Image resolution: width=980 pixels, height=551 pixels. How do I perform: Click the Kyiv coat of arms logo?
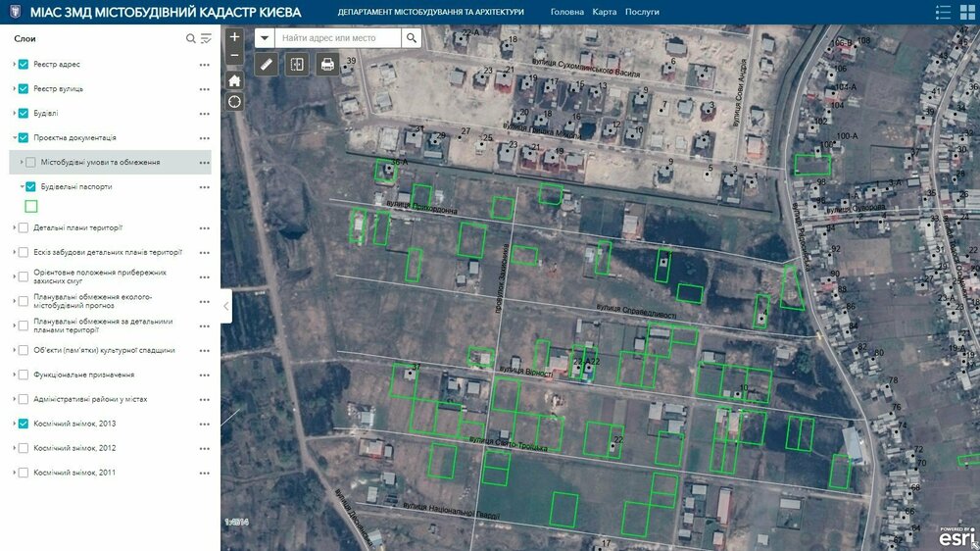point(16,12)
